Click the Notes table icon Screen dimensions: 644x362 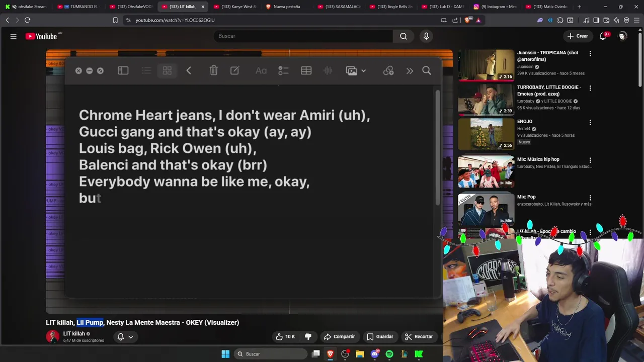(306, 71)
